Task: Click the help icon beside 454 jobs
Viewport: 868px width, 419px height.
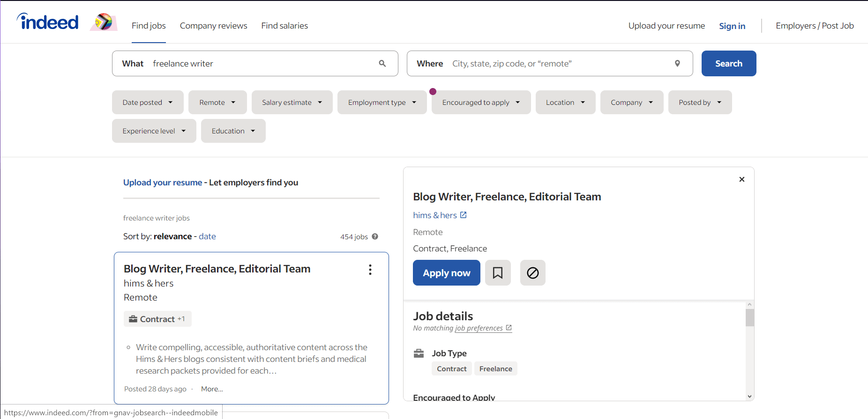Action: tap(375, 237)
